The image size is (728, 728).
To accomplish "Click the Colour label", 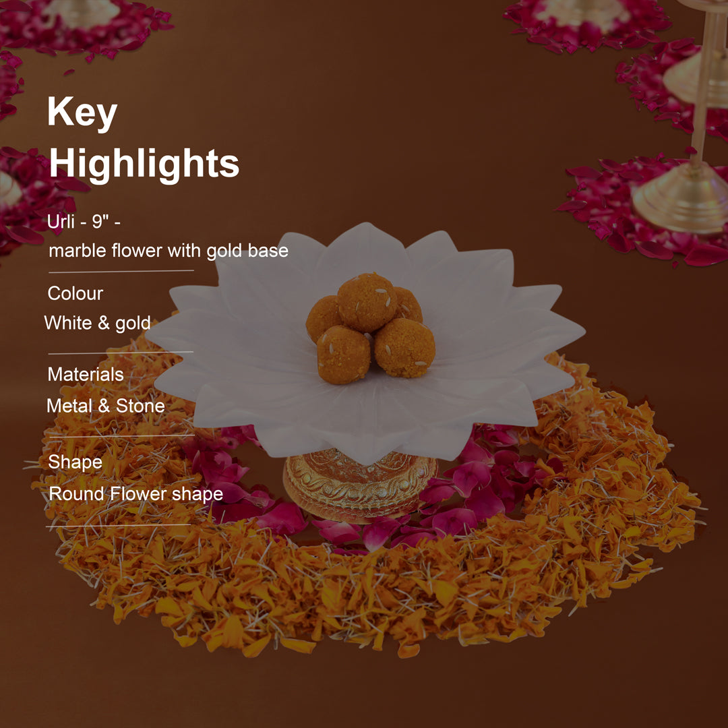I will (x=75, y=293).
